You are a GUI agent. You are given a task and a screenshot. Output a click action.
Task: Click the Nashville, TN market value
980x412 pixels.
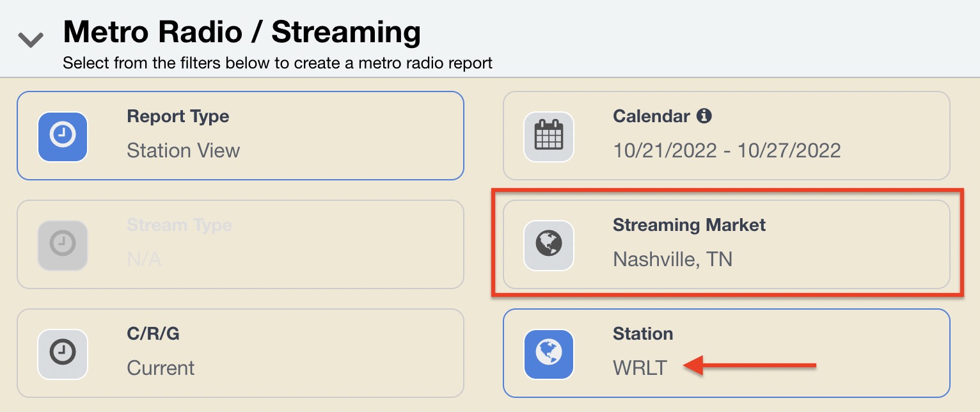pos(673,259)
